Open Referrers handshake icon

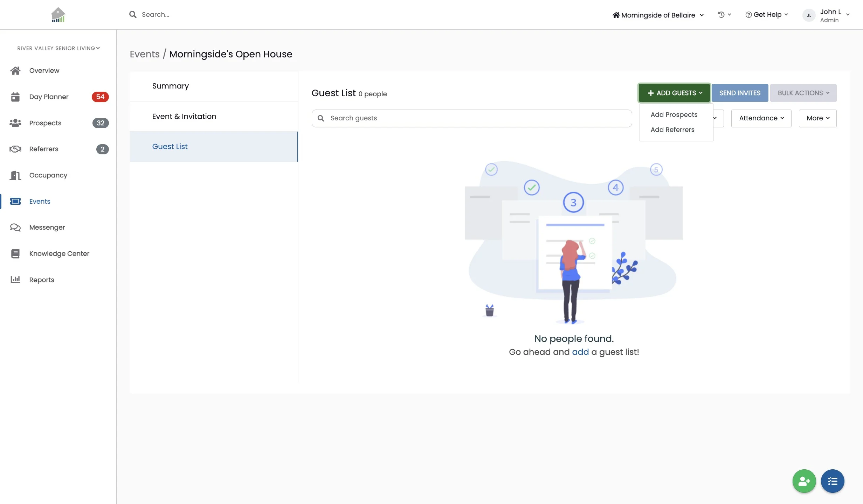(x=15, y=149)
